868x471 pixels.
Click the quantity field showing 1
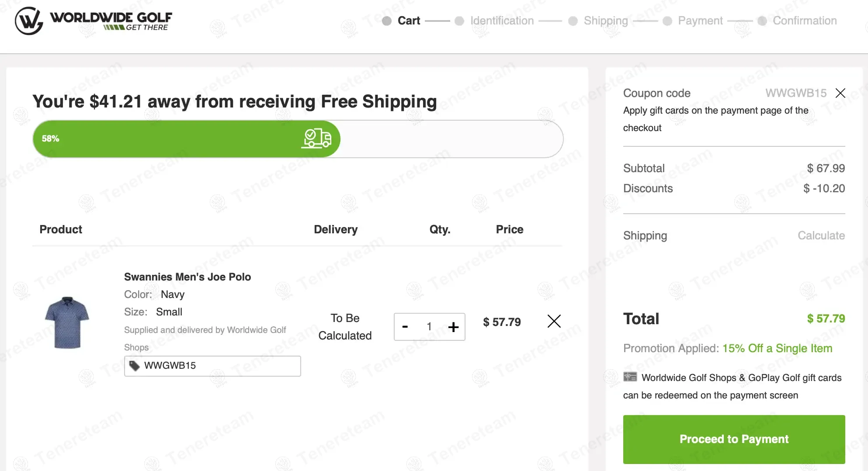pos(429,327)
